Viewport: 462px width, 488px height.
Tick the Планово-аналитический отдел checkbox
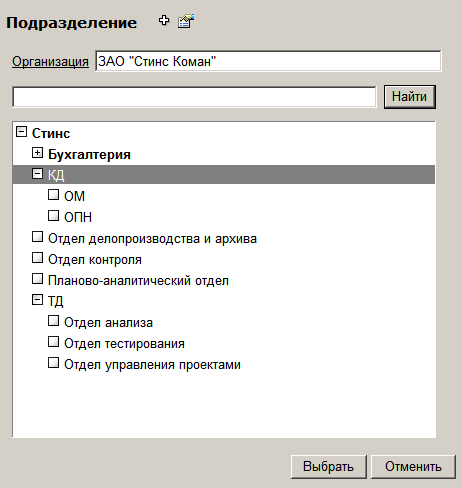(37, 279)
